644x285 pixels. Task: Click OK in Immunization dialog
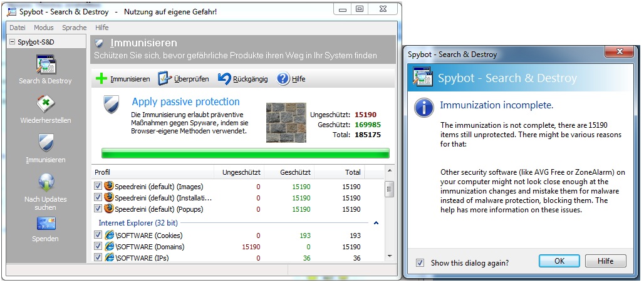(x=559, y=261)
